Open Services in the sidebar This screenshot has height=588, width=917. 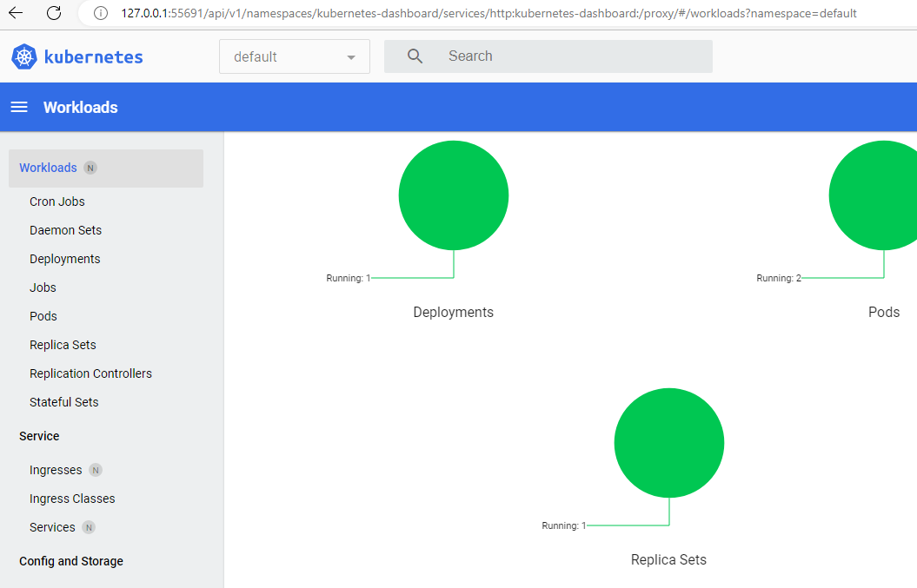click(x=52, y=527)
